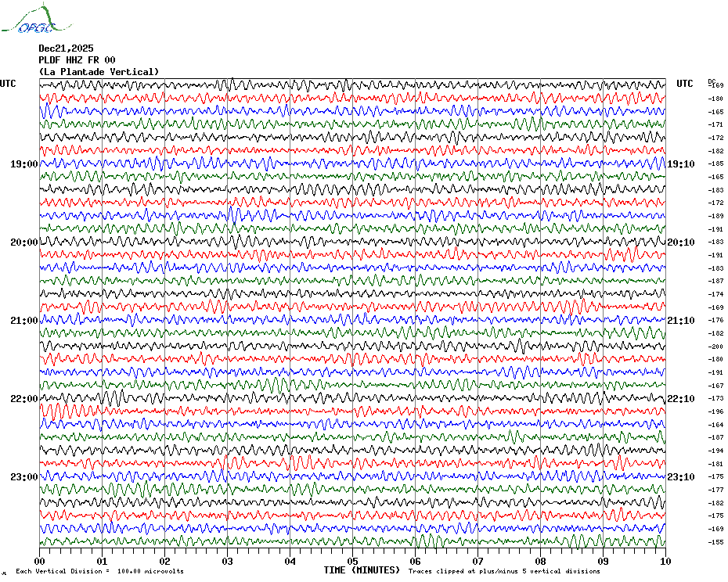Click the '19:00' time label
Viewport: 728px width, 582px height.
pyautogui.click(x=24, y=164)
